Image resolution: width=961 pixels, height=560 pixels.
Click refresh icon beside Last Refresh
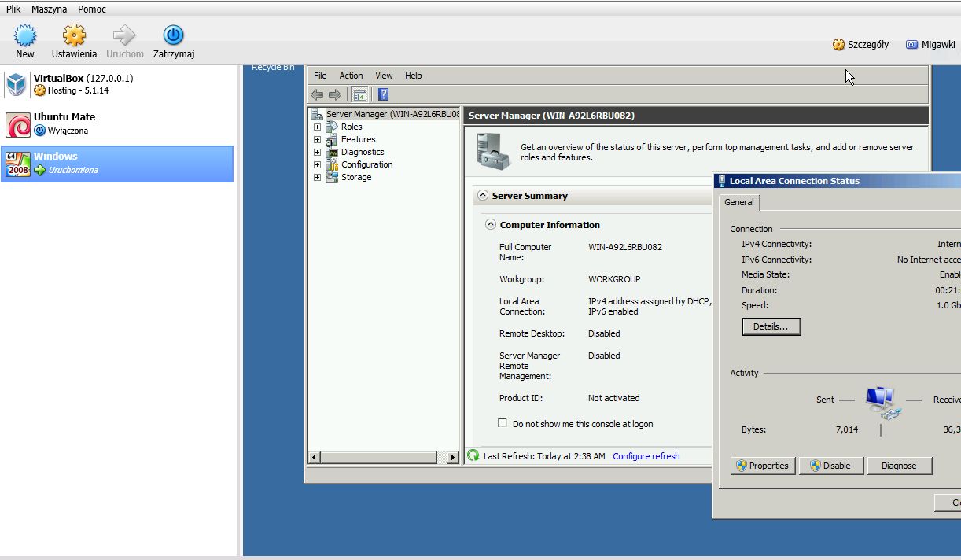click(473, 455)
